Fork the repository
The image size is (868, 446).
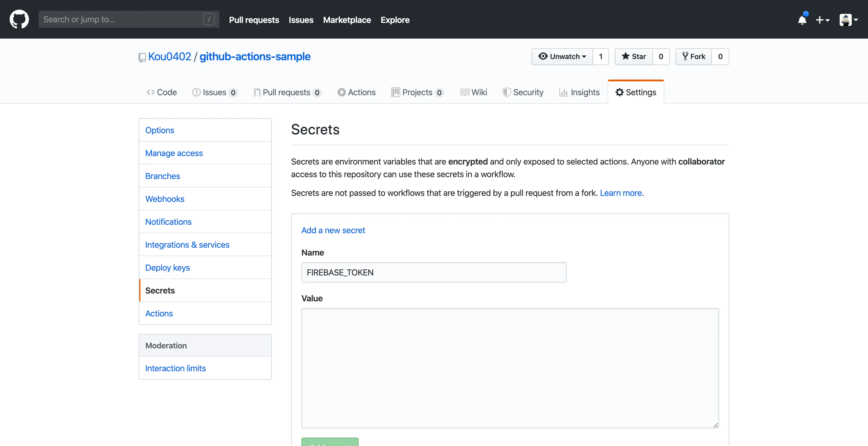coord(693,57)
